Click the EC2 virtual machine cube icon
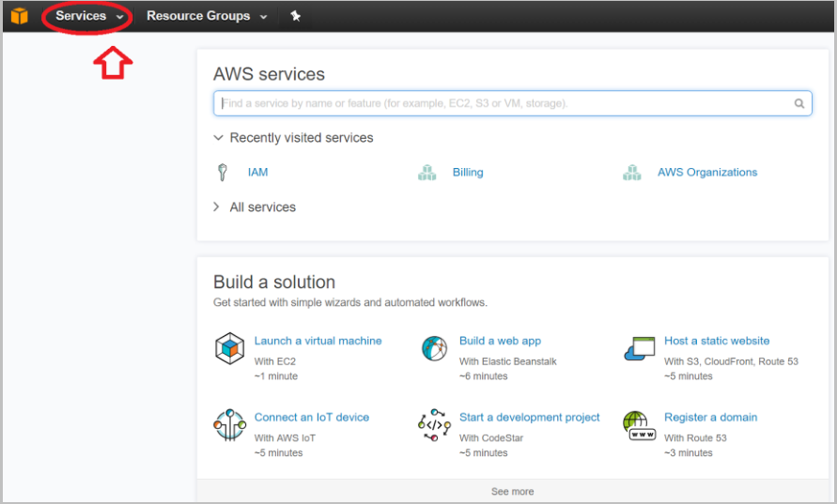The height and width of the screenshot is (504, 837). (x=229, y=348)
